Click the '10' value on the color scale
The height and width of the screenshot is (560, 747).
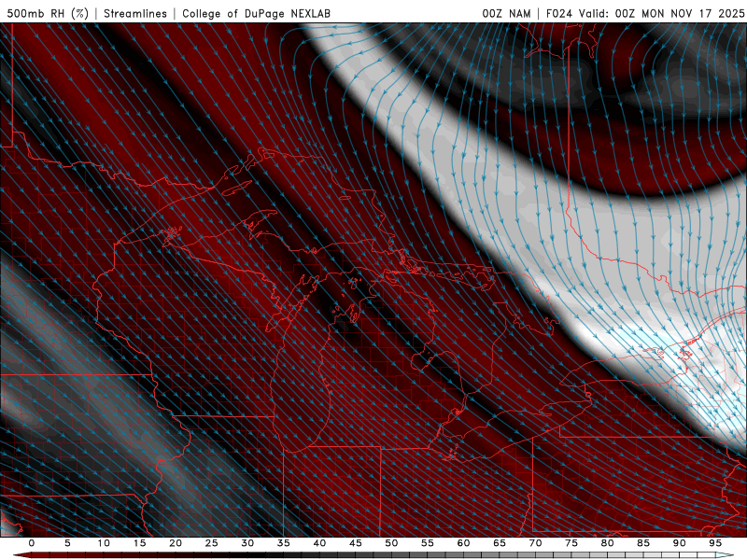coord(104,543)
